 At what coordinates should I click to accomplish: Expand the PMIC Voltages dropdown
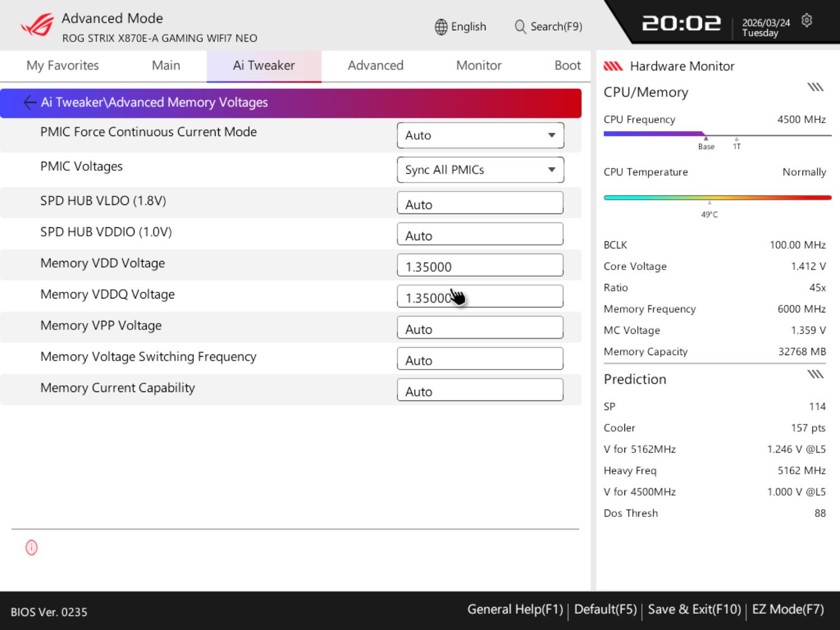click(x=480, y=170)
